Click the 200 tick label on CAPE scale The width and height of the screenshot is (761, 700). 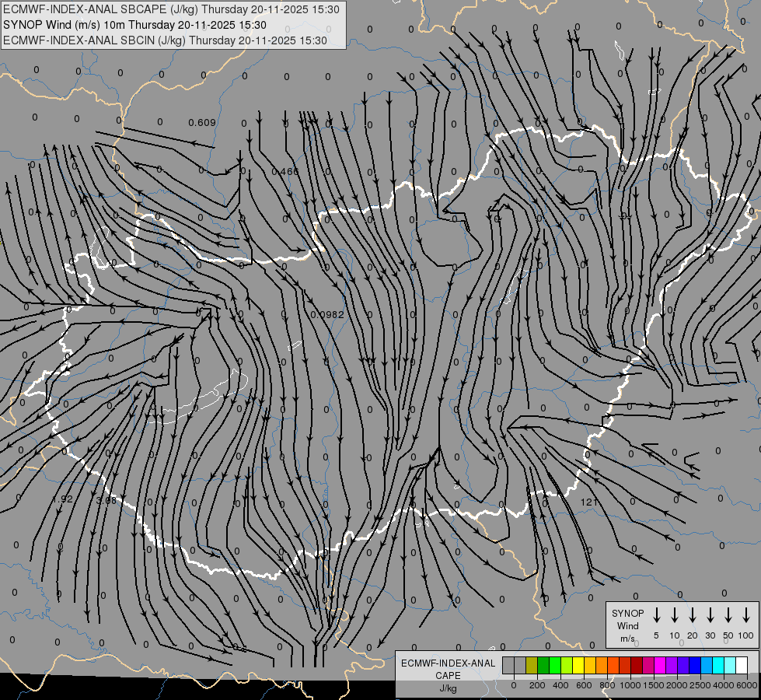point(537,685)
